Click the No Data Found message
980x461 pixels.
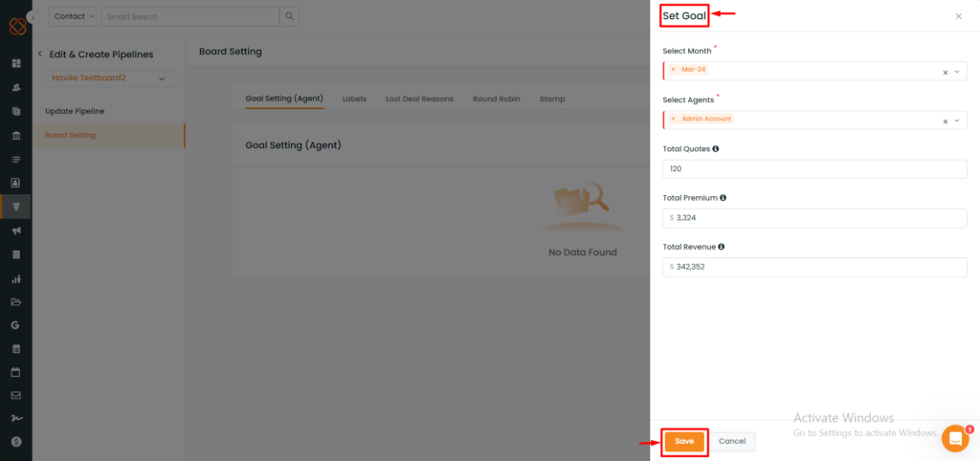[583, 252]
